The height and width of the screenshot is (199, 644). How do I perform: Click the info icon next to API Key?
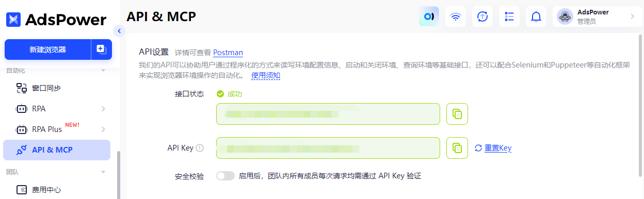tap(200, 148)
